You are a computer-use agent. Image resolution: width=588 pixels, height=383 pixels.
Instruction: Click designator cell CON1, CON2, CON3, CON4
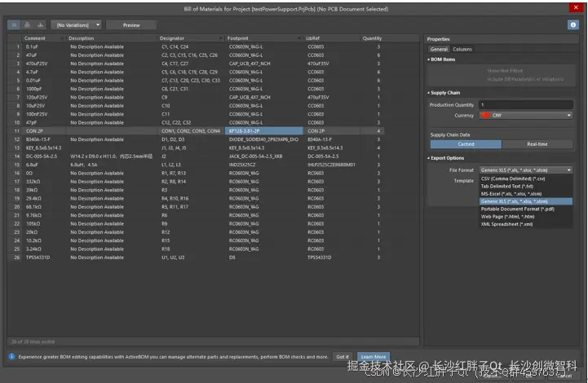pyautogui.click(x=192, y=130)
